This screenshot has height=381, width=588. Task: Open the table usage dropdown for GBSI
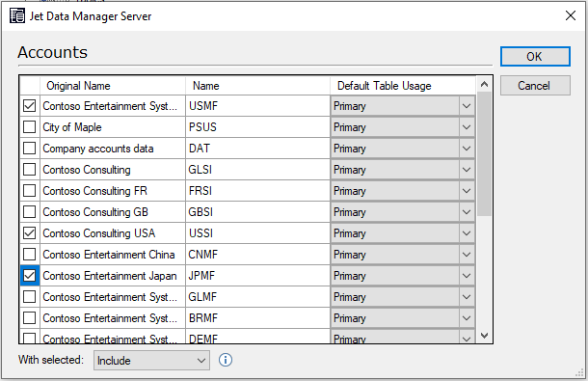click(467, 212)
